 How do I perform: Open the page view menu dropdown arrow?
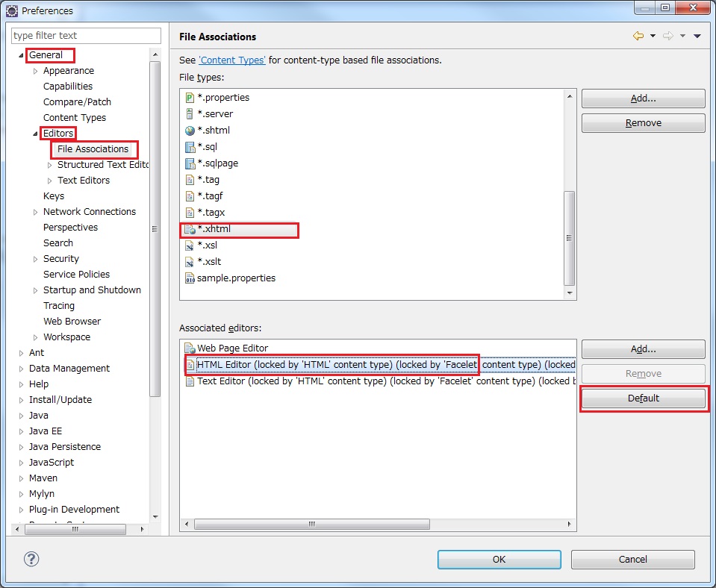pos(697,36)
